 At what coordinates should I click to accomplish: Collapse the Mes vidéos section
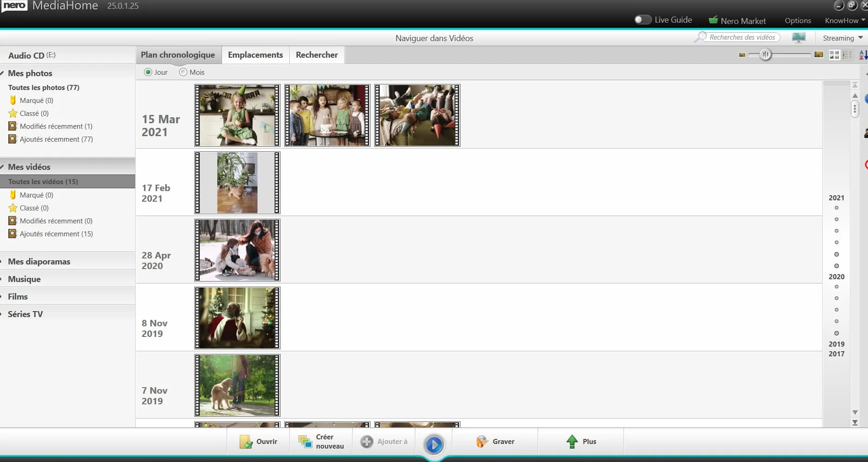point(2,167)
